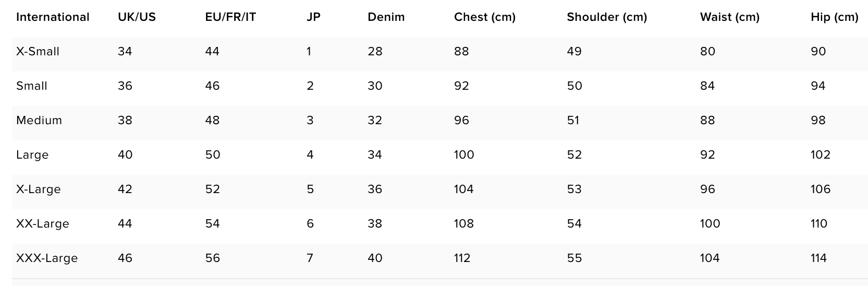Select hip value 114 in XXX-Large row
Viewport: 868px width, 286px height.
[818, 258]
